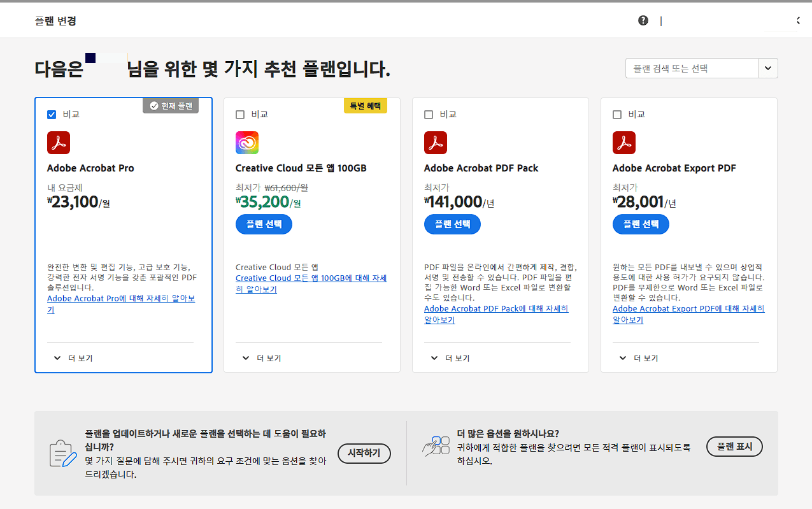The height and width of the screenshot is (509, 812).
Task: Select plan button for Acrobat Export PDF
Action: tap(641, 224)
